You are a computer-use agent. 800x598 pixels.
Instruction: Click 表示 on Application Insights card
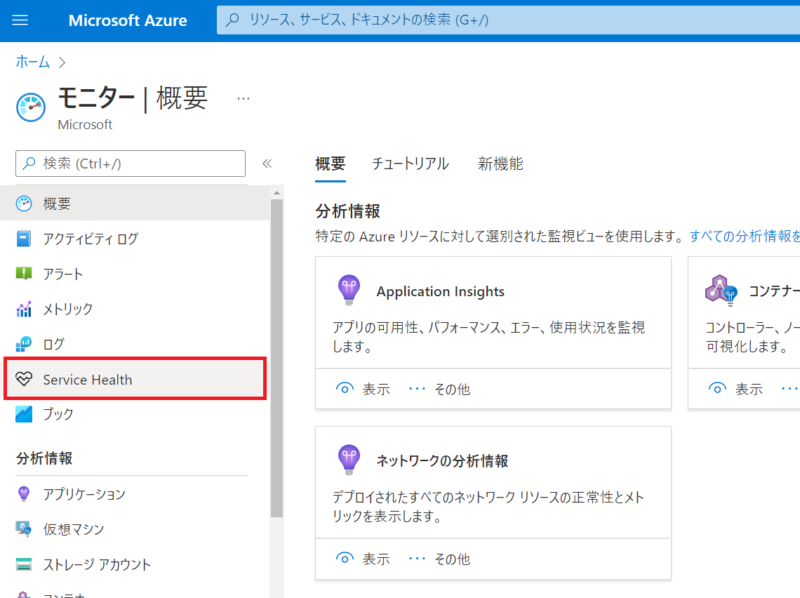pyautogui.click(x=376, y=389)
